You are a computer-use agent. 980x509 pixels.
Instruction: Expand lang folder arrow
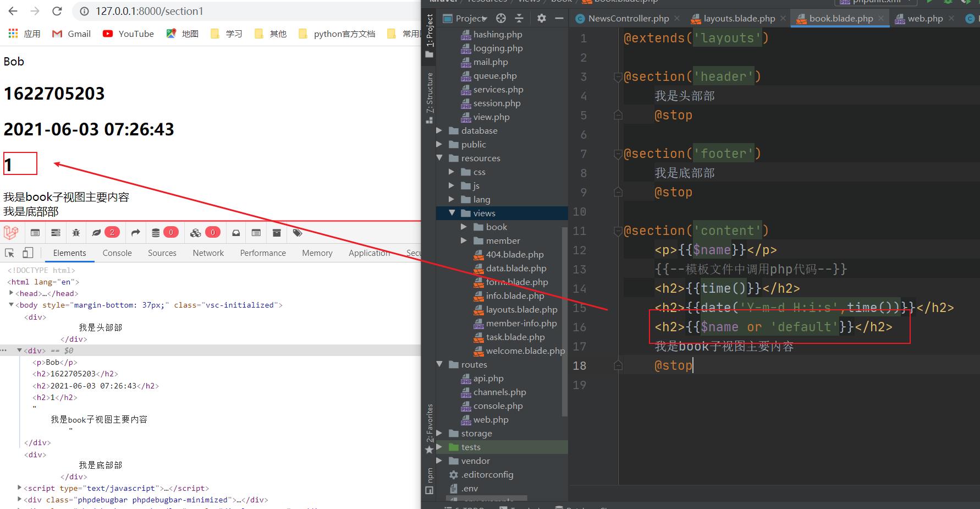[452, 199]
